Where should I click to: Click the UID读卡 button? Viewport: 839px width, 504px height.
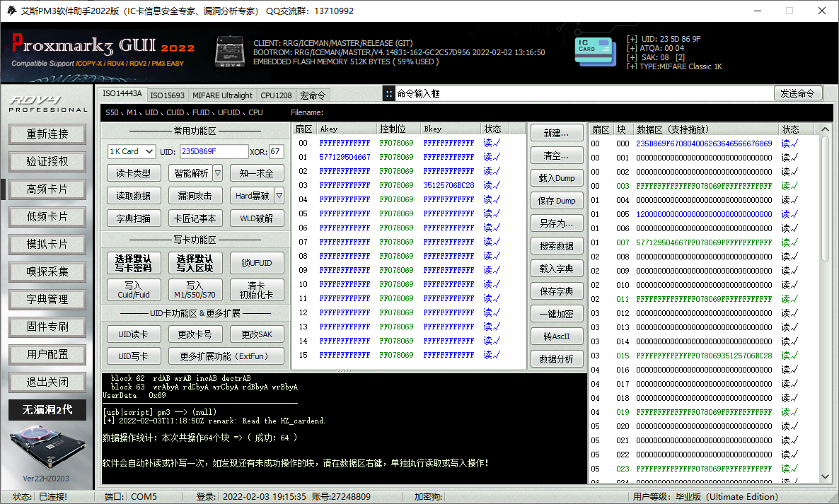coord(134,334)
